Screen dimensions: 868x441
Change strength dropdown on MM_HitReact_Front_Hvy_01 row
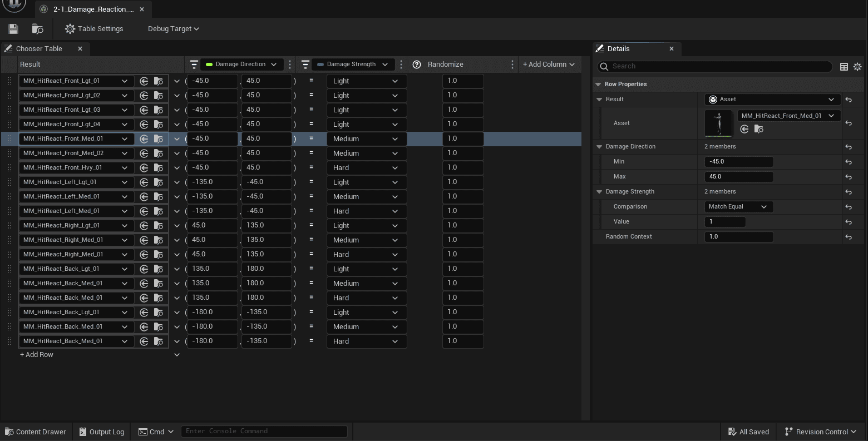366,168
